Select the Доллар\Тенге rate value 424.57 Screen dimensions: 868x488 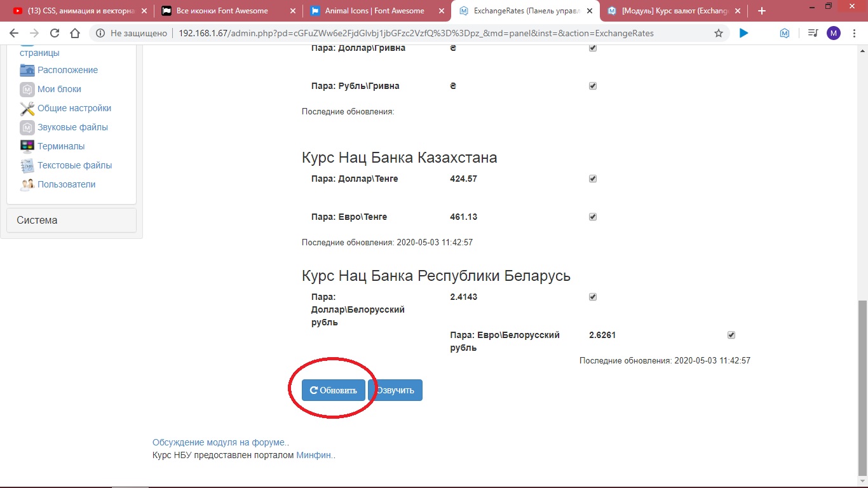(x=463, y=179)
